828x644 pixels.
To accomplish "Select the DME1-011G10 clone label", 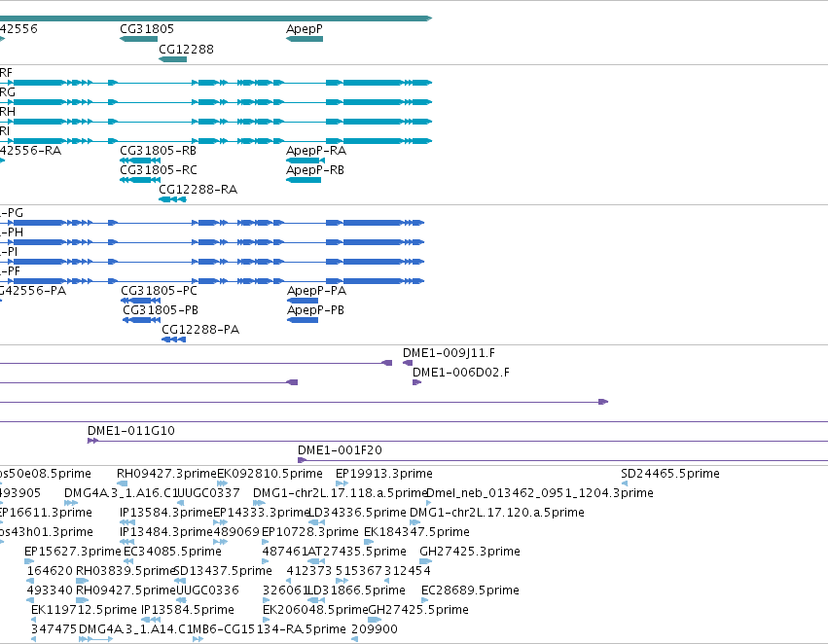I will tap(131, 431).
